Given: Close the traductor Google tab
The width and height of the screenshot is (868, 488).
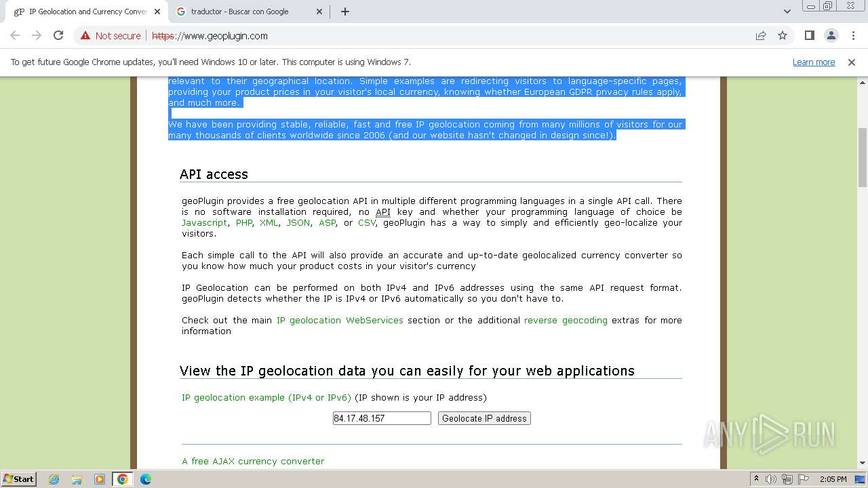Looking at the screenshot, I should tap(318, 12).
